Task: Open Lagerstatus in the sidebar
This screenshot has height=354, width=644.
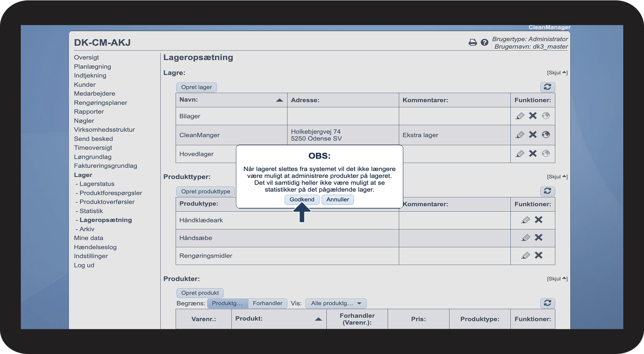Action: pyautogui.click(x=97, y=184)
